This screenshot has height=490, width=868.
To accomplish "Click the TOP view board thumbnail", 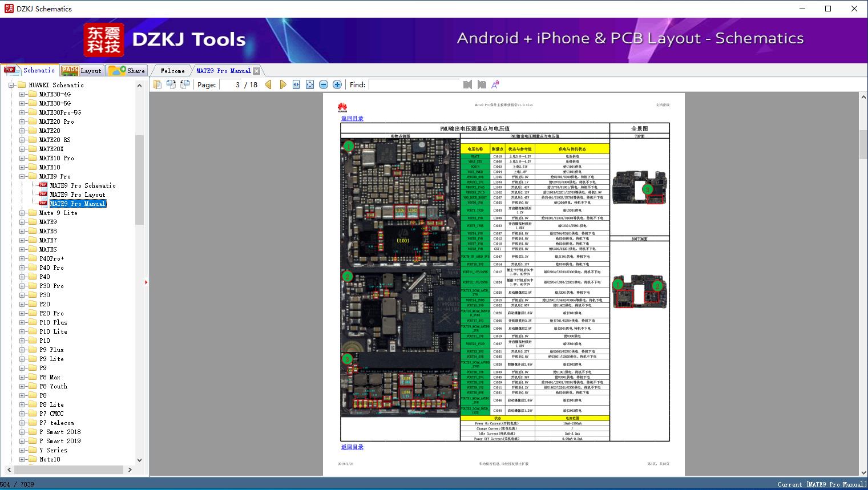I will coord(639,188).
